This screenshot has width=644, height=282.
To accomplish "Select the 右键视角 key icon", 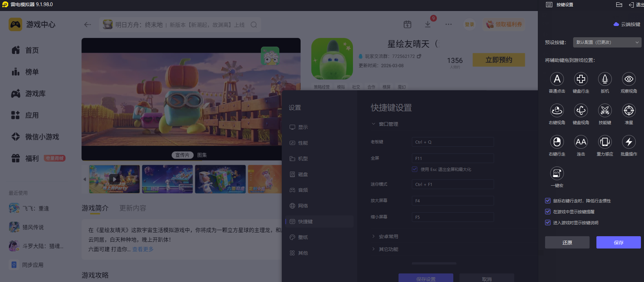I will pyautogui.click(x=557, y=110).
